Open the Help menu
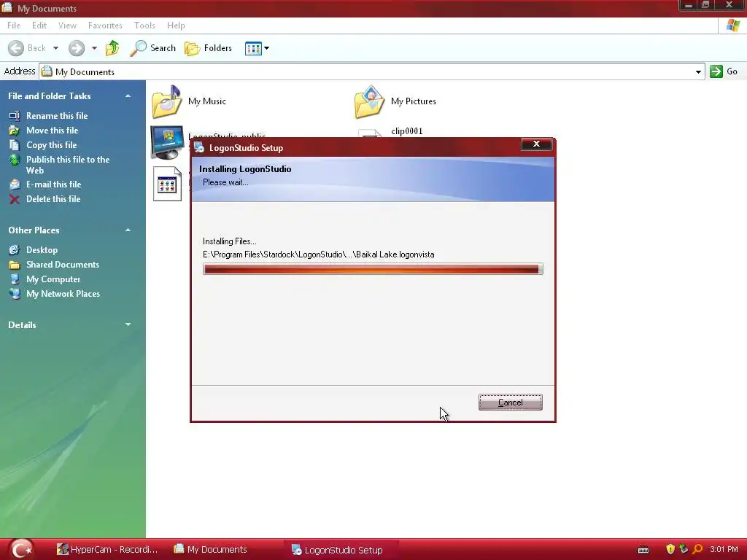 (176, 26)
